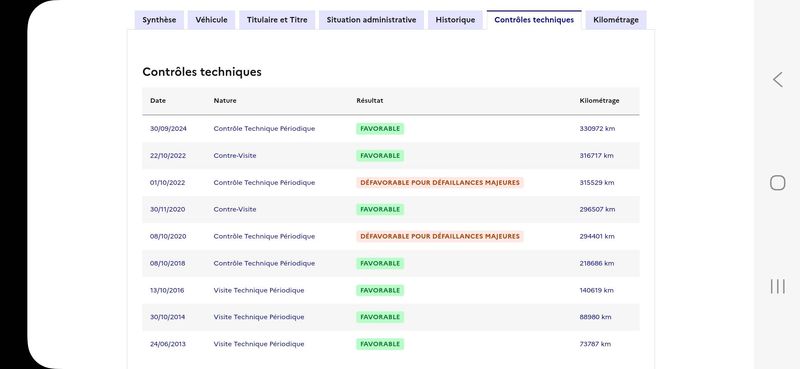Click the DÉFAVORABLE badge in the 08/10/2020 row
Screen dimensions: 800x369
440,236
